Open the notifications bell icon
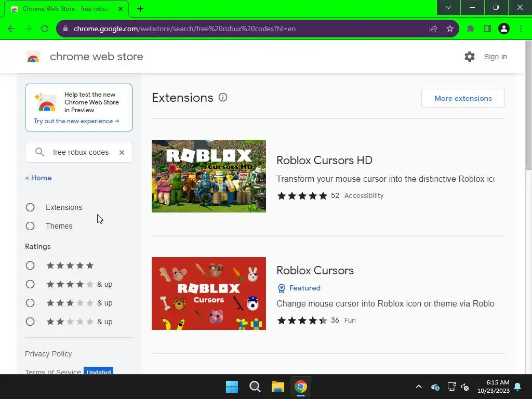The image size is (532, 399). 518,387
